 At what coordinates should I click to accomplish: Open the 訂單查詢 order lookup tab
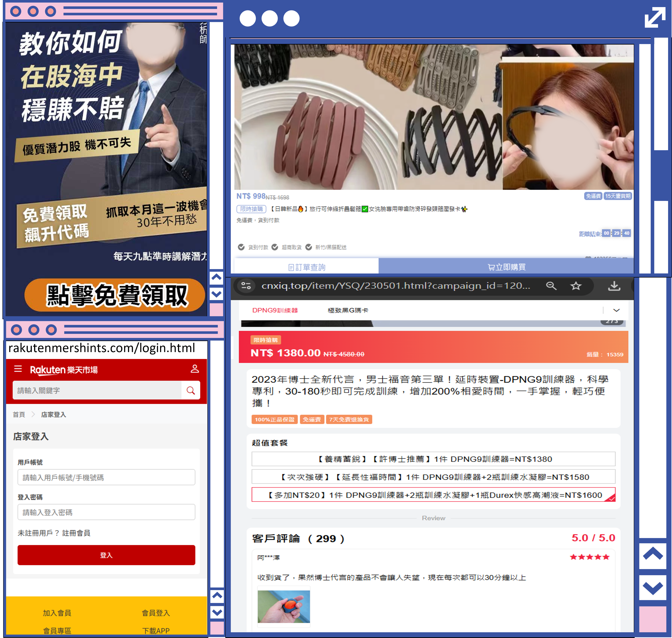click(x=306, y=267)
